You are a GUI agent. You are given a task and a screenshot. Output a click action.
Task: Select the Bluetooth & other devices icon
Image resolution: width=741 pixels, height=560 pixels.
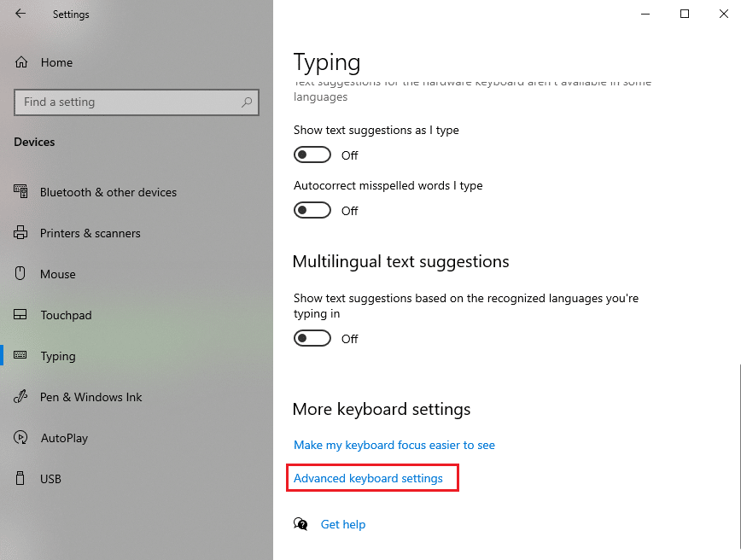20,191
